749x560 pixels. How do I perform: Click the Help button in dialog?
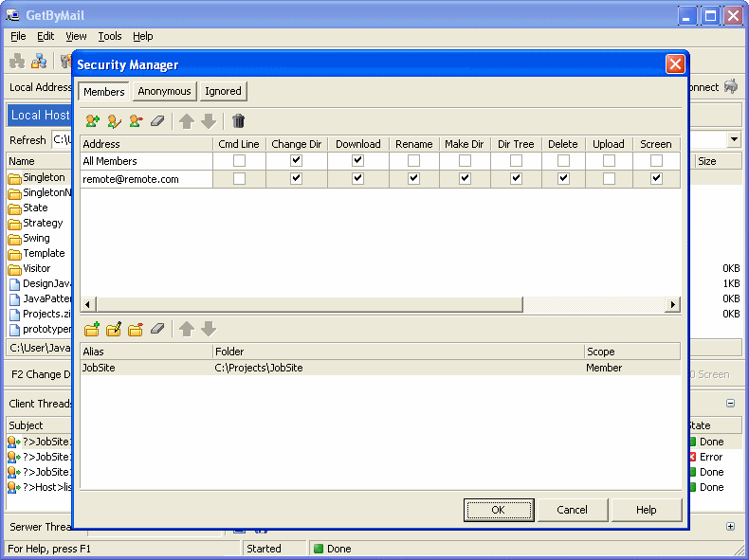click(x=647, y=510)
